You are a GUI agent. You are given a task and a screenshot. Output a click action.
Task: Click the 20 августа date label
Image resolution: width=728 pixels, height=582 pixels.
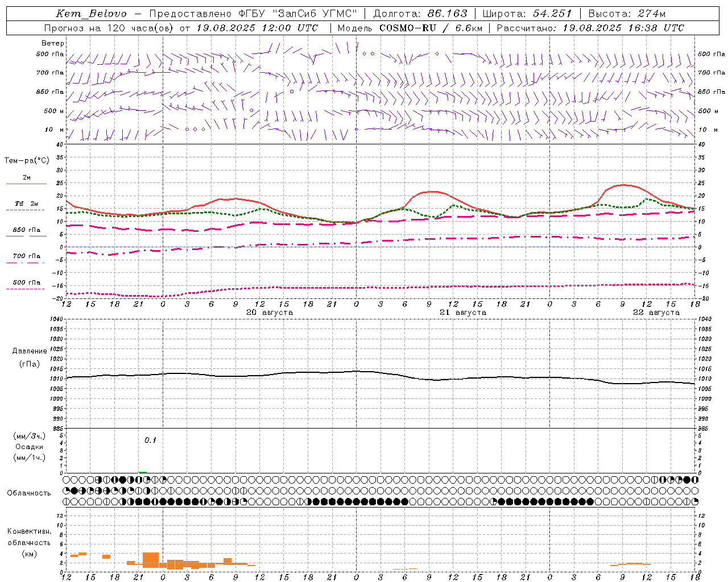[270, 313]
